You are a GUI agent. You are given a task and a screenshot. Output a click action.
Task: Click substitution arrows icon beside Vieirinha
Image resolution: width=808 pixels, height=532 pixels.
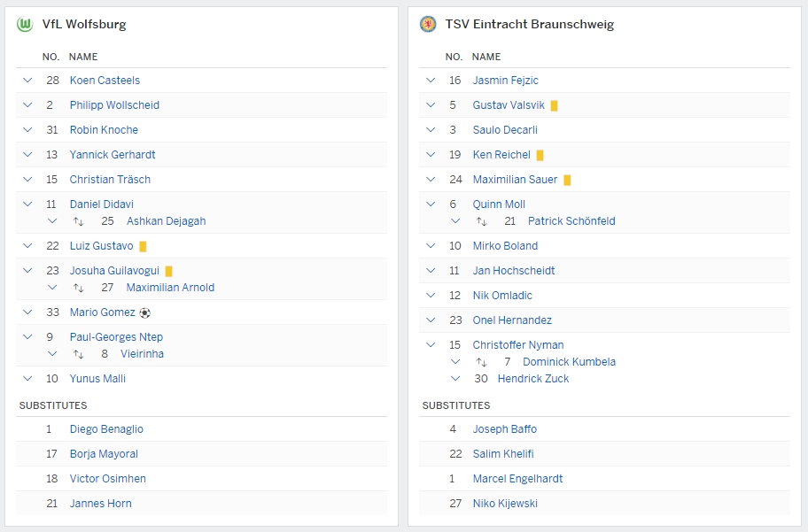tap(78, 354)
